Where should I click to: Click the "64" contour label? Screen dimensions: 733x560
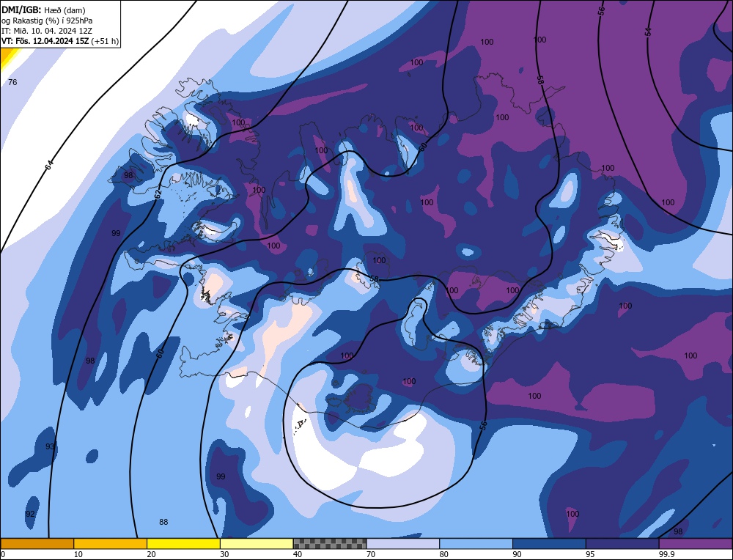click(x=49, y=164)
